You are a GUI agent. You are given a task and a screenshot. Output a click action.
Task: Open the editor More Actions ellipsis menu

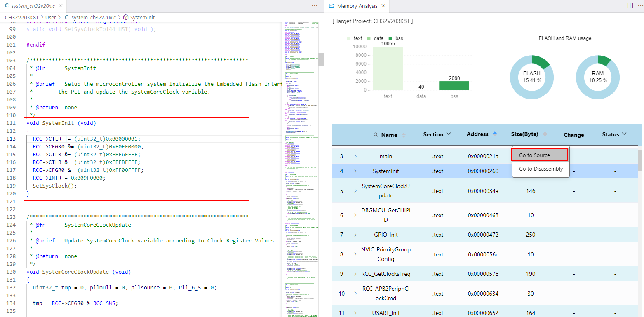tap(315, 6)
